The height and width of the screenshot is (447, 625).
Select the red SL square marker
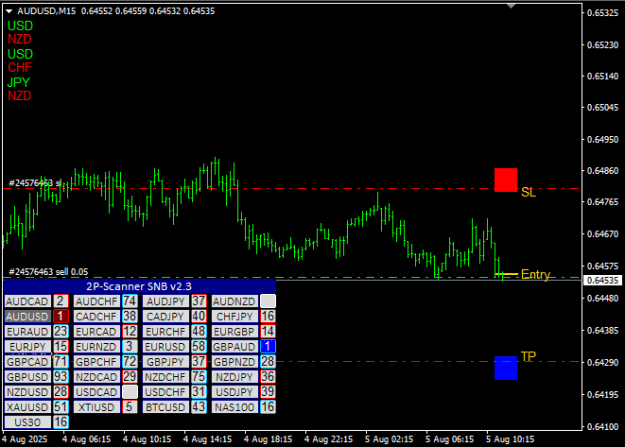point(506,180)
